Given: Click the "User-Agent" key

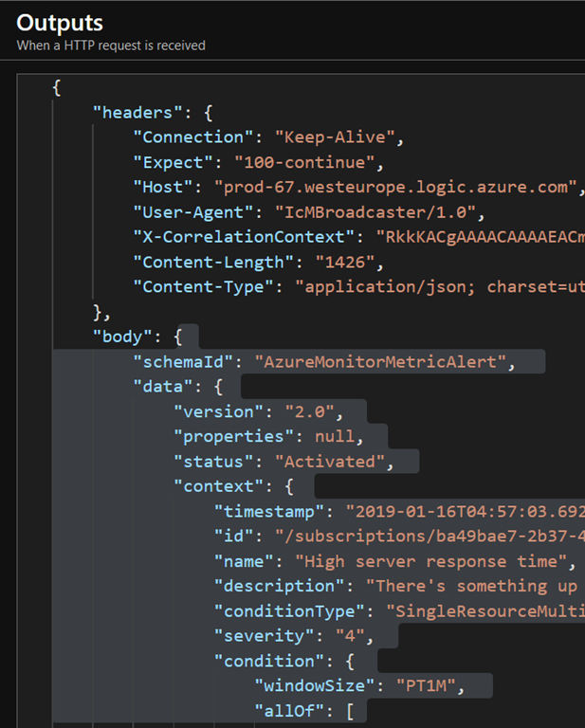Looking at the screenshot, I should (x=192, y=212).
